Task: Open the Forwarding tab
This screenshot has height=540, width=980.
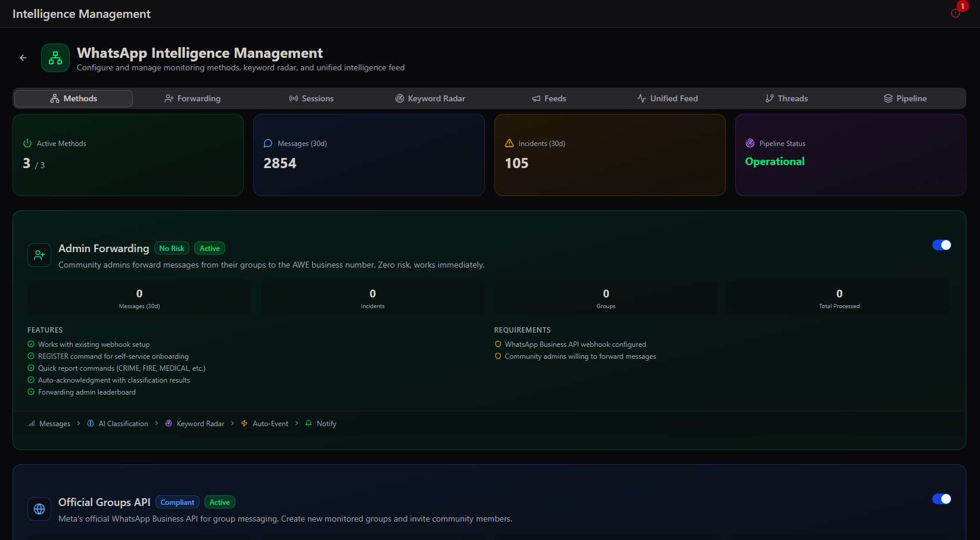Action: pos(192,98)
